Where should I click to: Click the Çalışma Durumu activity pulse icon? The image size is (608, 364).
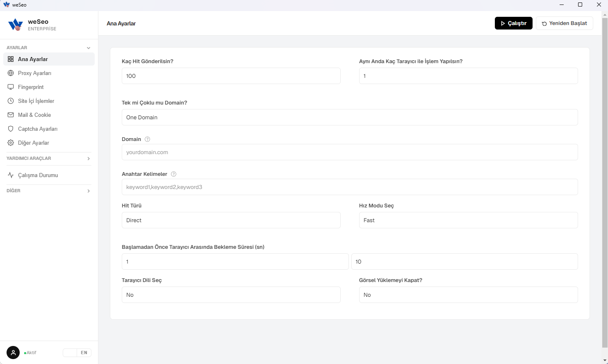[11, 175]
